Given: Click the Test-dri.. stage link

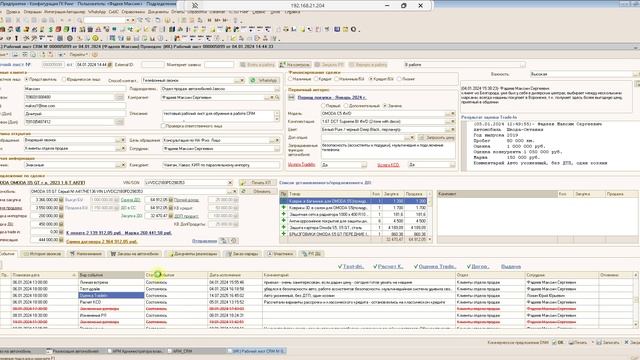Looking at the screenshot, I should tap(351, 267).
